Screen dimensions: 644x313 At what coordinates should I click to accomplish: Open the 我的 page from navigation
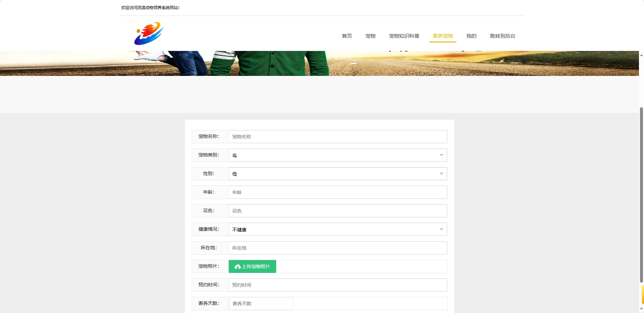(x=471, y=36)
